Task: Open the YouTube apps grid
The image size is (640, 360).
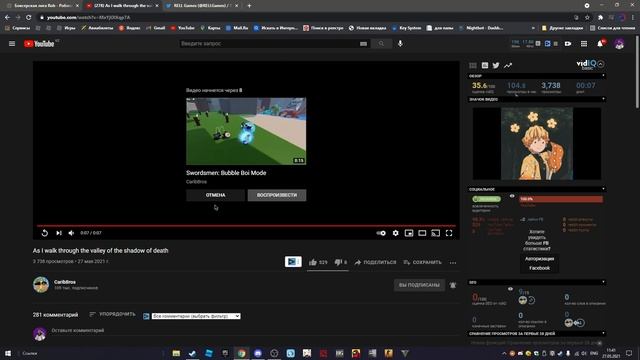Action: [584, 44]
